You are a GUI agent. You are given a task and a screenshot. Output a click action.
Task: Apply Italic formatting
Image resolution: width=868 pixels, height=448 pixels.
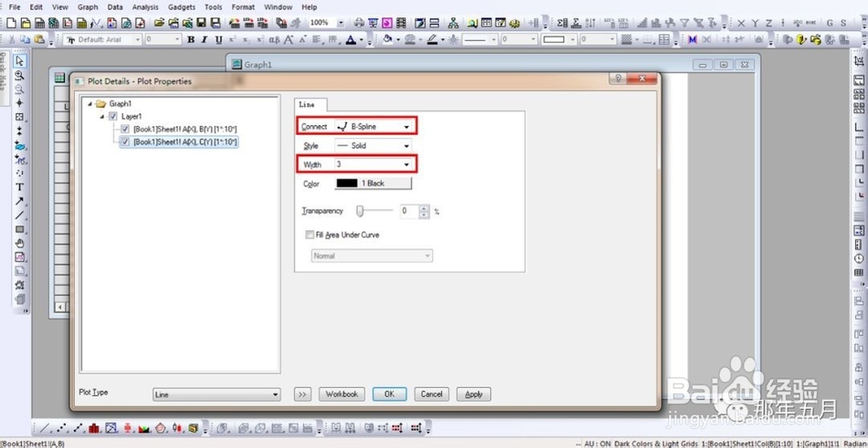point(204,40)
